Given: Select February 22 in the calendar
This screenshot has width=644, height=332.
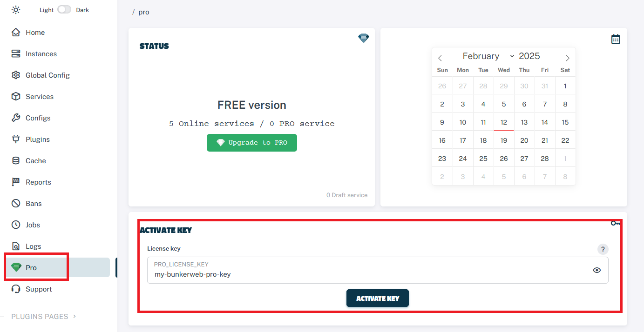Looking at the screenshot, I should [565, 140].
